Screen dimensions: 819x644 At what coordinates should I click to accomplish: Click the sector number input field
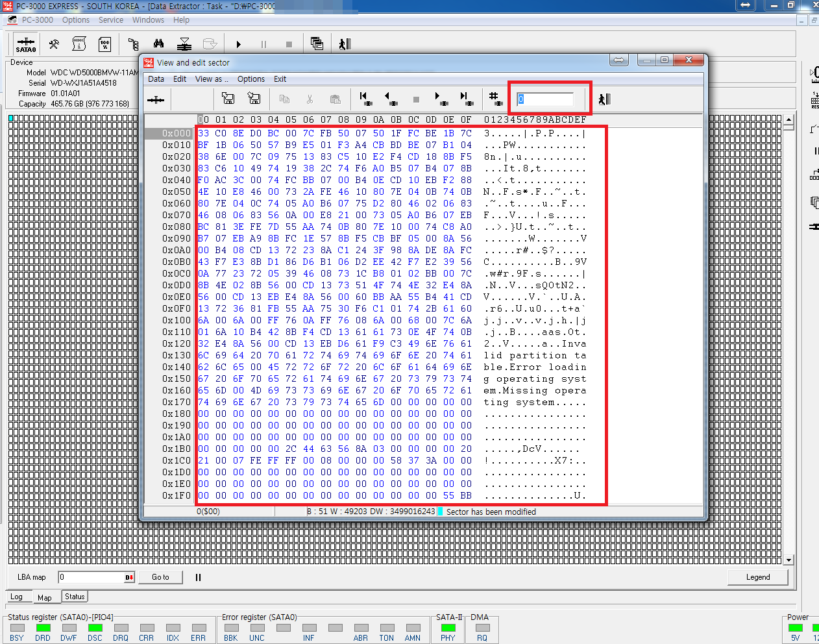tap(546, 99)
